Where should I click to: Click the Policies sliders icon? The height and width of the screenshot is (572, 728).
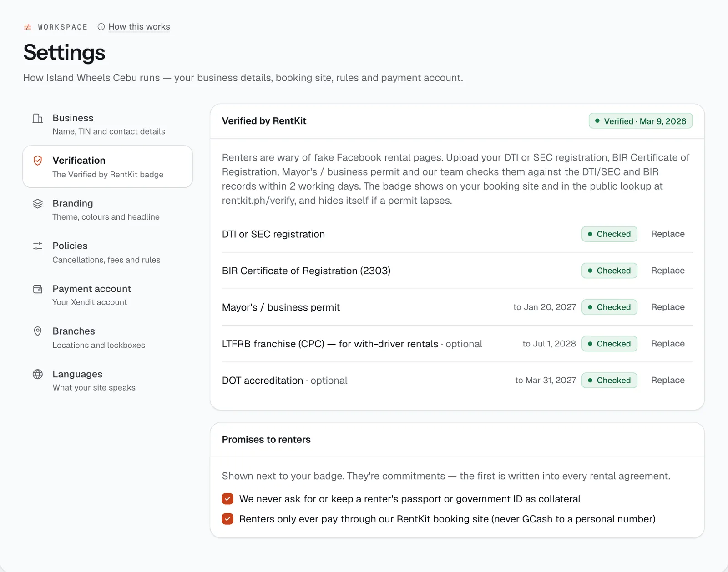tap(38, 246)
